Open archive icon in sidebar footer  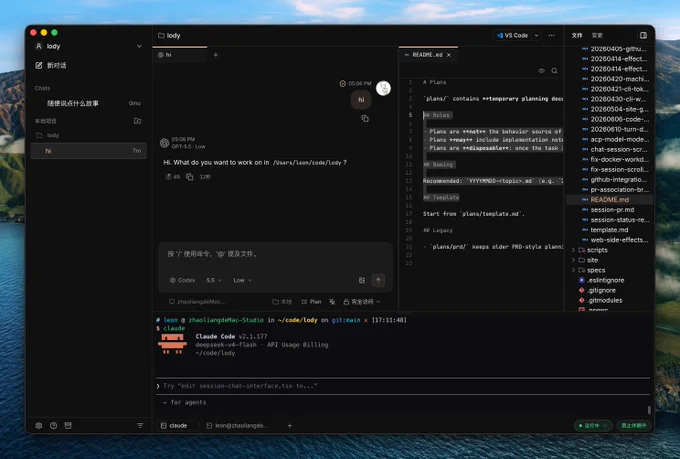click(68, 426)
